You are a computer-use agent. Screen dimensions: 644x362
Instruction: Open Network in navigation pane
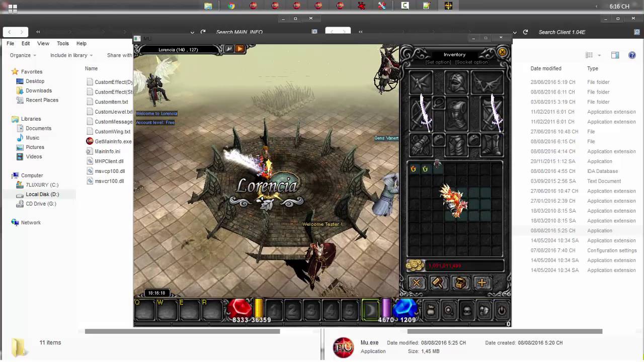click(x=31, y=222)
